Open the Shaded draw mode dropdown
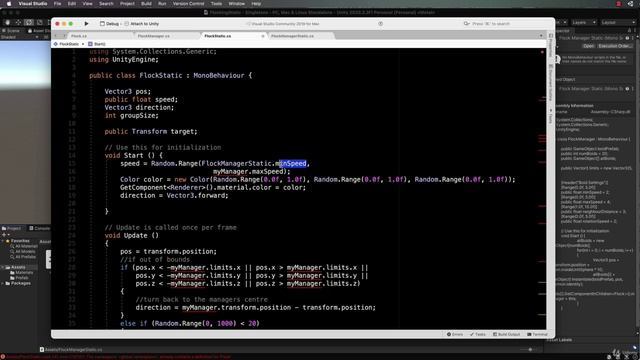Screen dimensions: 640x360 coord(20,37)
